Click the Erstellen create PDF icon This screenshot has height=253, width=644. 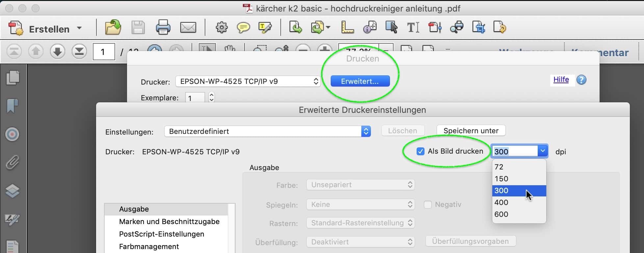pyautogui.click(x=15, y=28)
